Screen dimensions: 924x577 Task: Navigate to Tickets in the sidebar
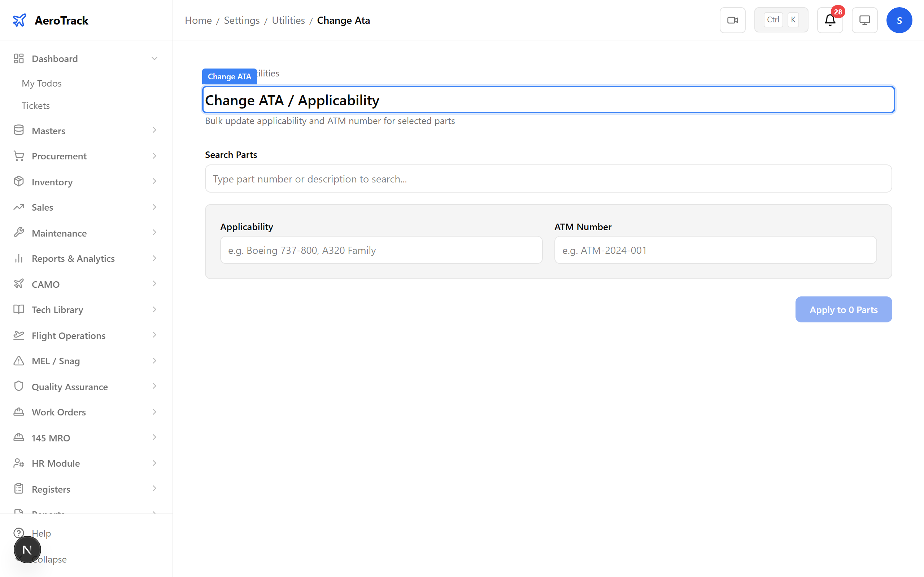(x=35, y=105)
